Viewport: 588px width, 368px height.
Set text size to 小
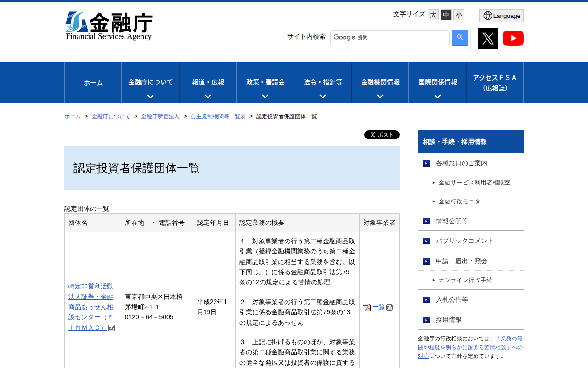pos(458,15)
